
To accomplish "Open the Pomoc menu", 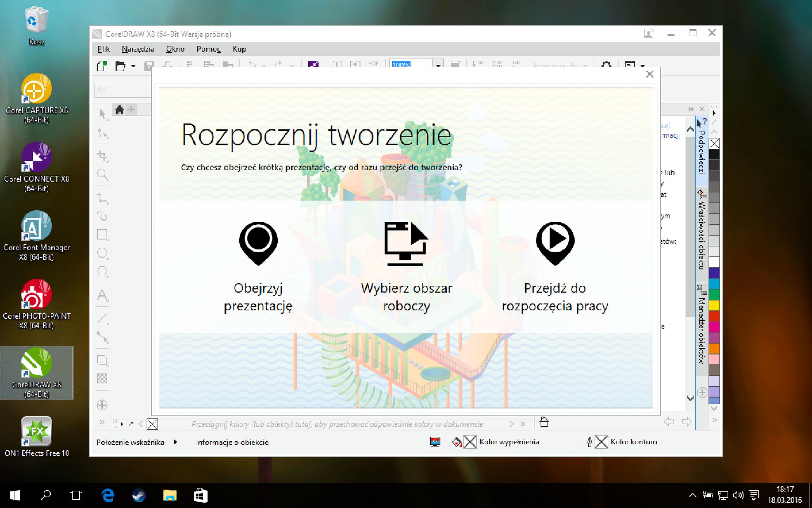I will (208, 49).
